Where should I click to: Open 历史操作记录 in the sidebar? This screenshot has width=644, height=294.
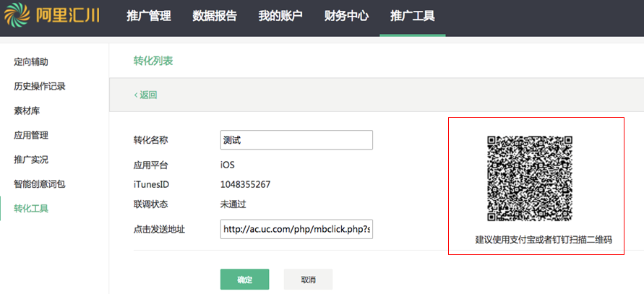[40, 86]
